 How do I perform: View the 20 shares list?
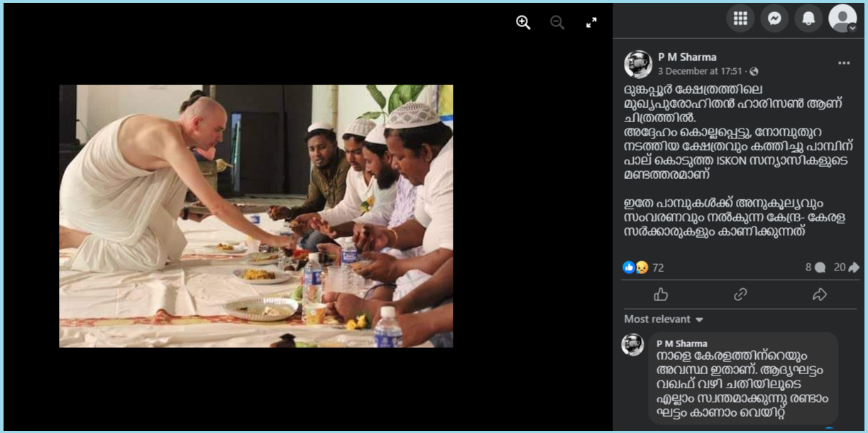(x=846, y=268)
